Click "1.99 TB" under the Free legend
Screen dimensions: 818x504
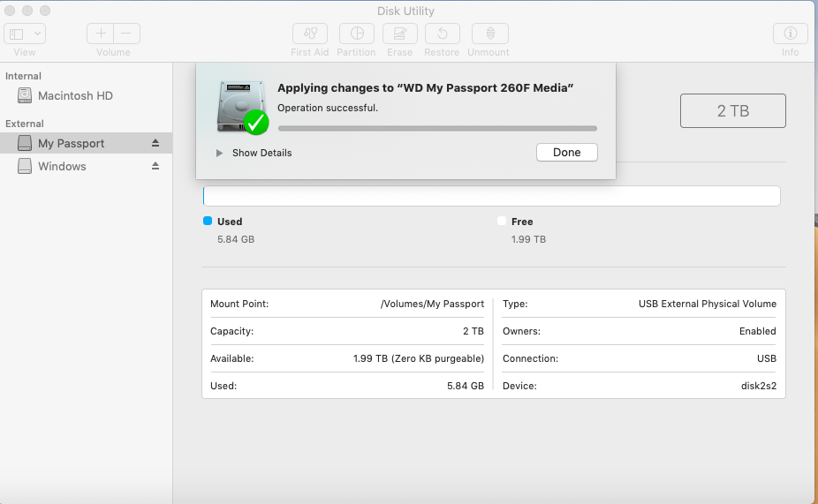(528, 239)
